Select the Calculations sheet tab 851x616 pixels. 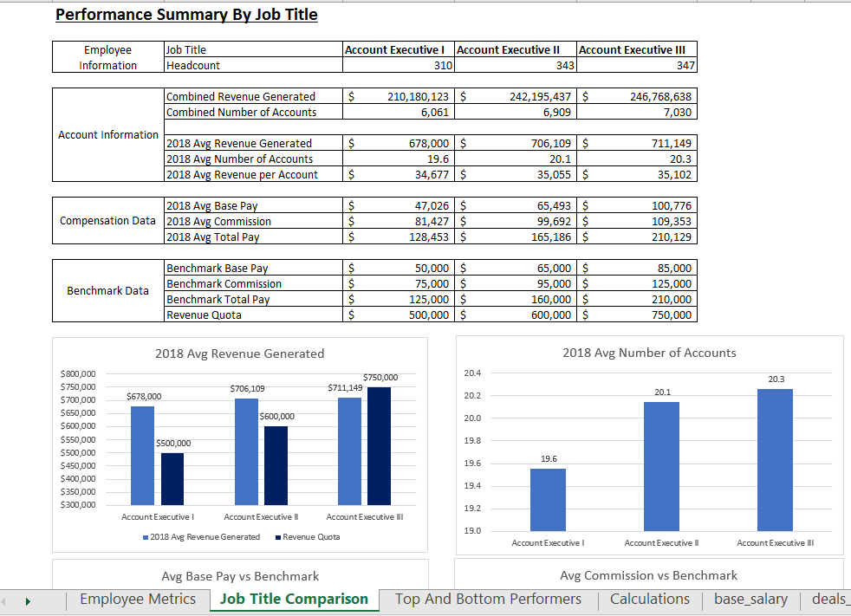[x=649, y=599]
